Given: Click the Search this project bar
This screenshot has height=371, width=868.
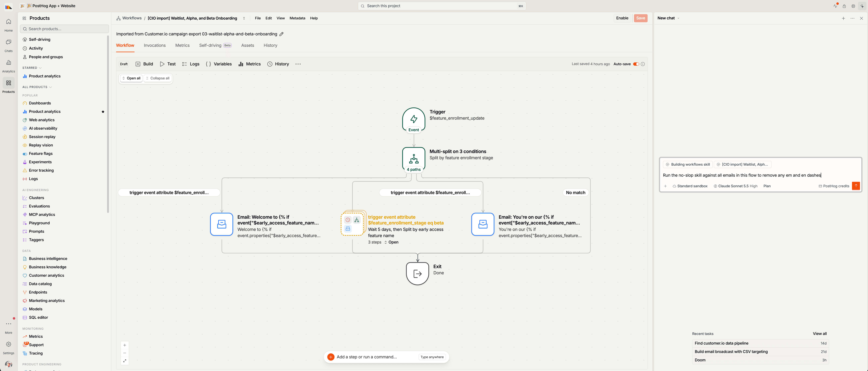Looking at the screenshot, I should click(442, 6).
